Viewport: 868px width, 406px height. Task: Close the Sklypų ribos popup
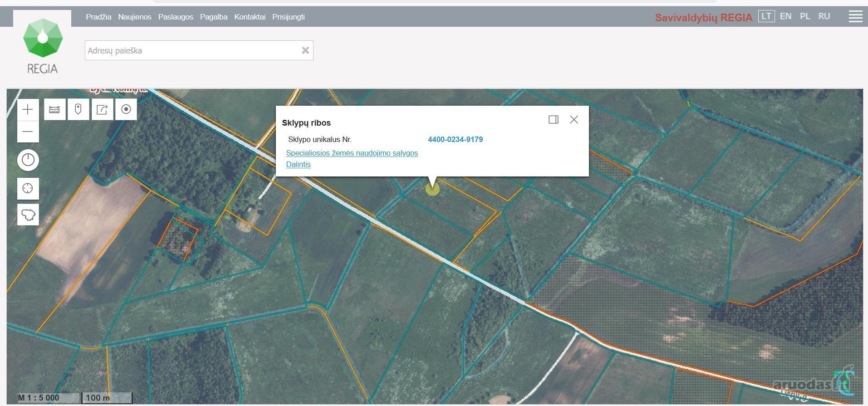574,119
